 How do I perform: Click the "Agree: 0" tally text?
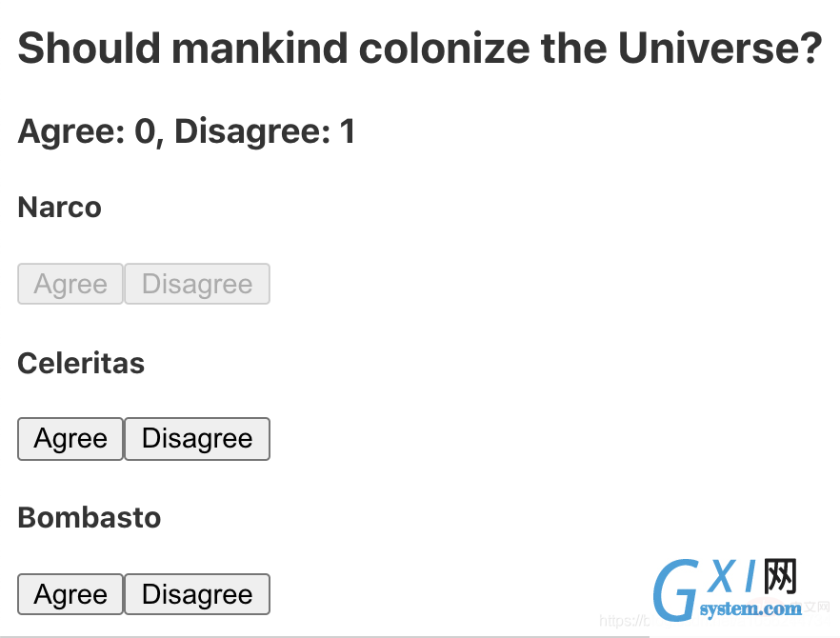click(87, 131)
